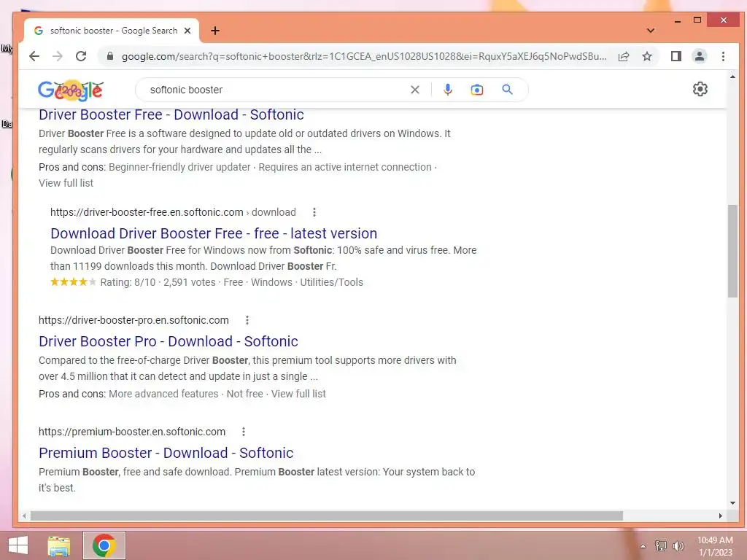Click the premium-booster.en.softonic.com URL

[132, 432]
